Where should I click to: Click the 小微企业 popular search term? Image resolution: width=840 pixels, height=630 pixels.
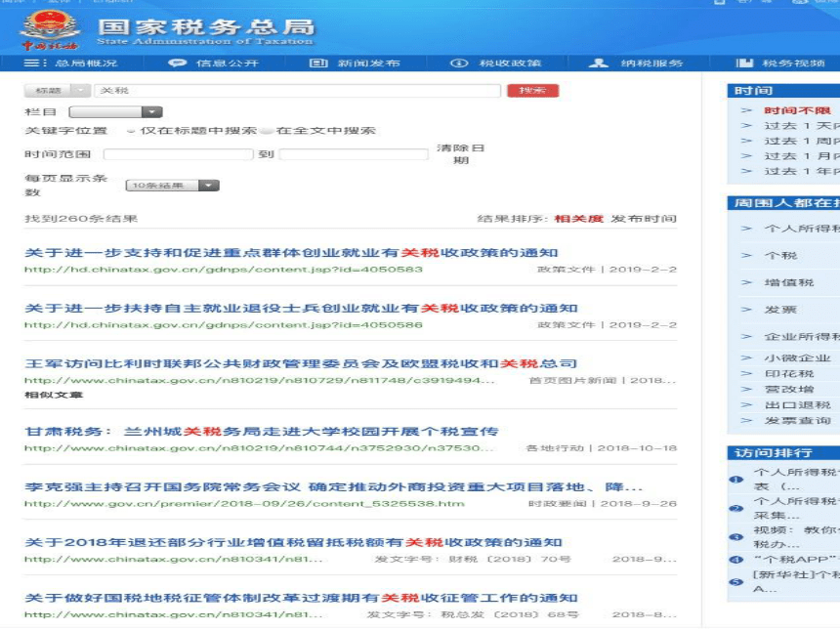[x=797, y=357]
